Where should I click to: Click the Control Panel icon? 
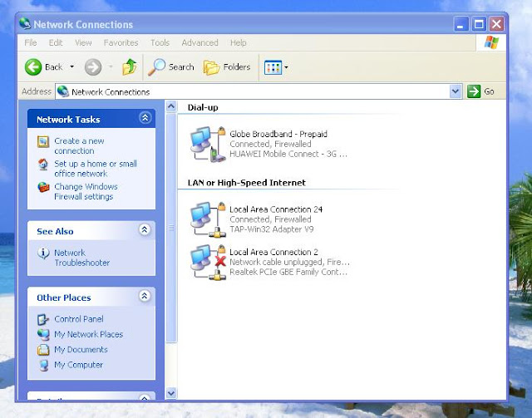pyautogui.click(x=42, y=319)
